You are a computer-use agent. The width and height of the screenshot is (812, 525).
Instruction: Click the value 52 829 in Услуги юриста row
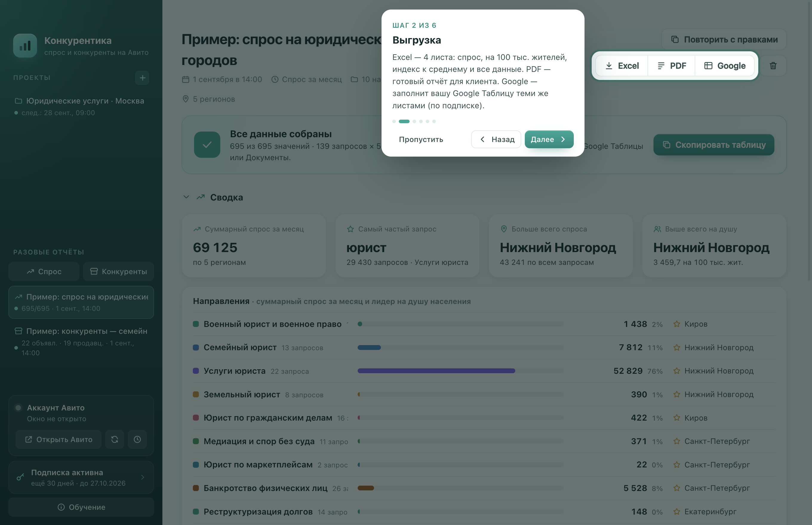tap(628, 370)
